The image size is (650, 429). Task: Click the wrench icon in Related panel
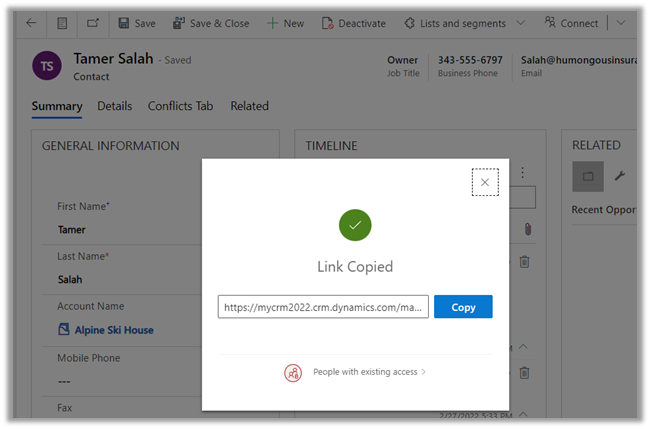click(619, 177)
